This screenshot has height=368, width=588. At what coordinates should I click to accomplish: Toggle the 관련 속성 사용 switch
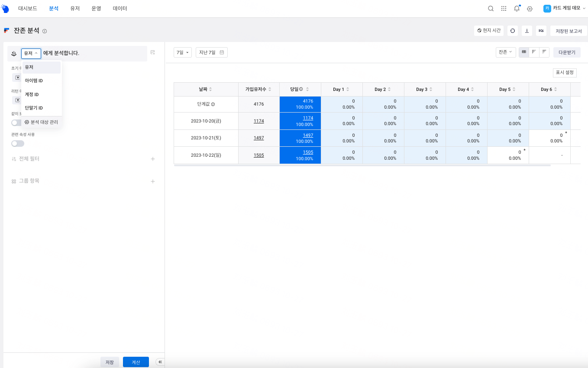(x=18, y=143)
